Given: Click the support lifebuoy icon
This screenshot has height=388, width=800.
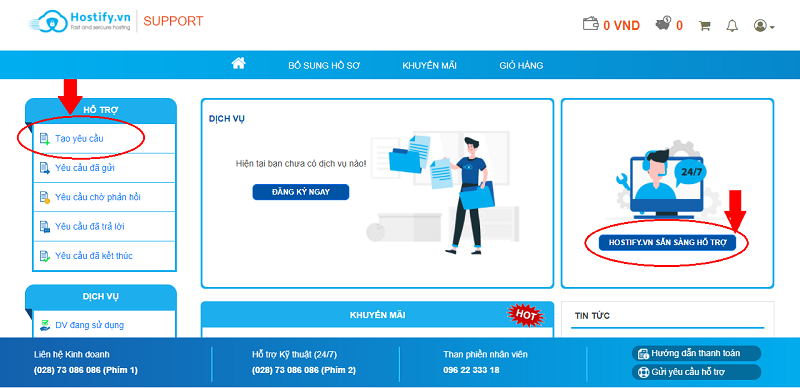Looking at the screenshot, I should pyautogui.click(x=643, y=372).
